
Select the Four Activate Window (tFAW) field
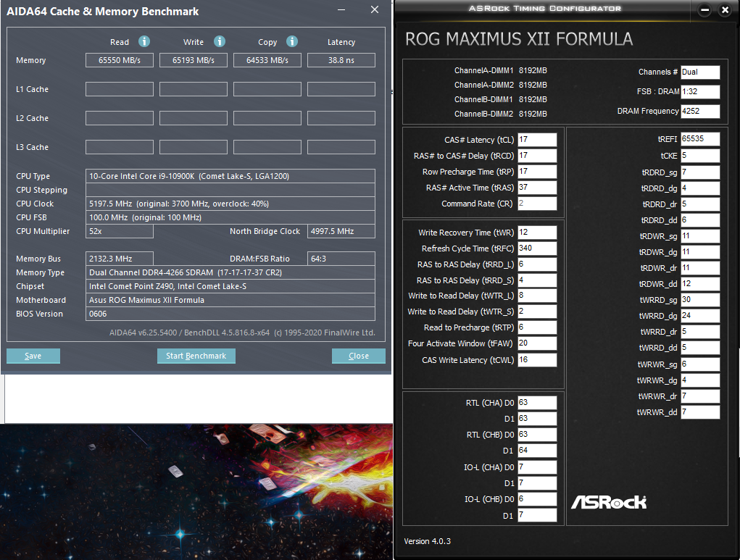pyautogui.click(x=537, y=343)
